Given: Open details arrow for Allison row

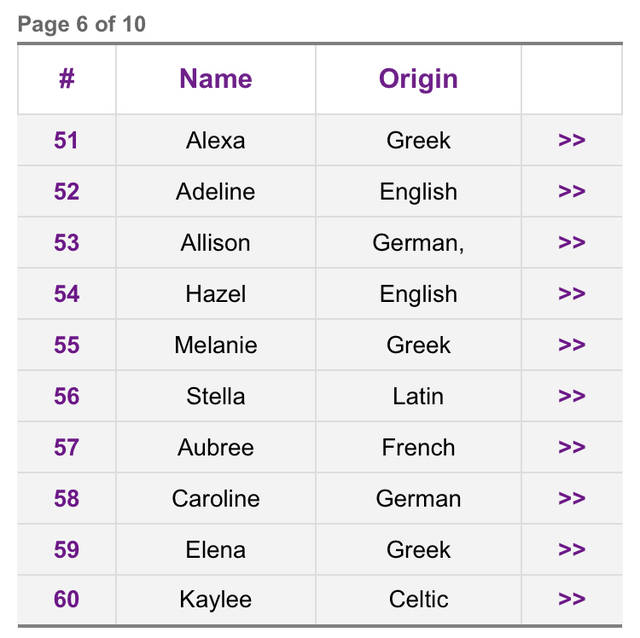Looking at the screenshot, I should (571, 242).
